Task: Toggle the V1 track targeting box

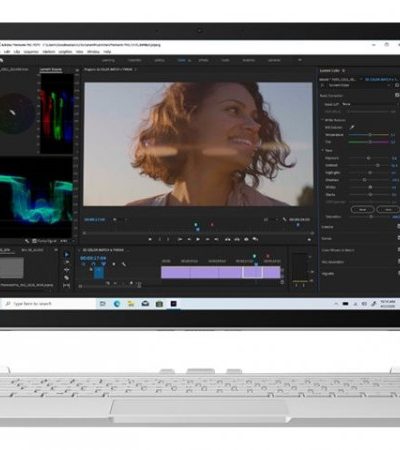Action: (x=98, y=272)
